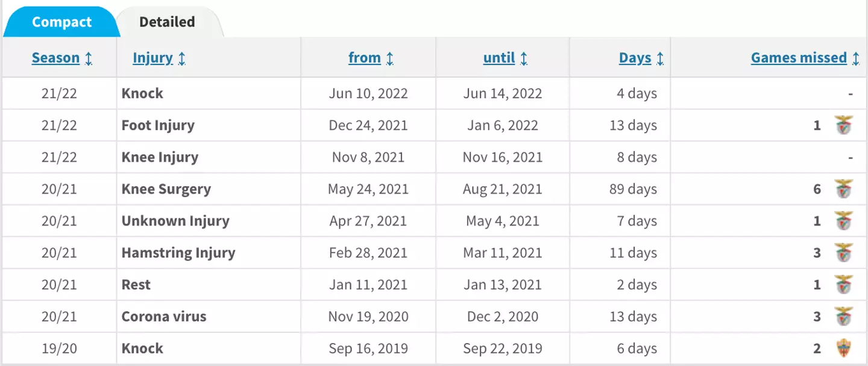Screen dimensions: 868x366
Task: Sort table by the until column
Action: (499, 58)
